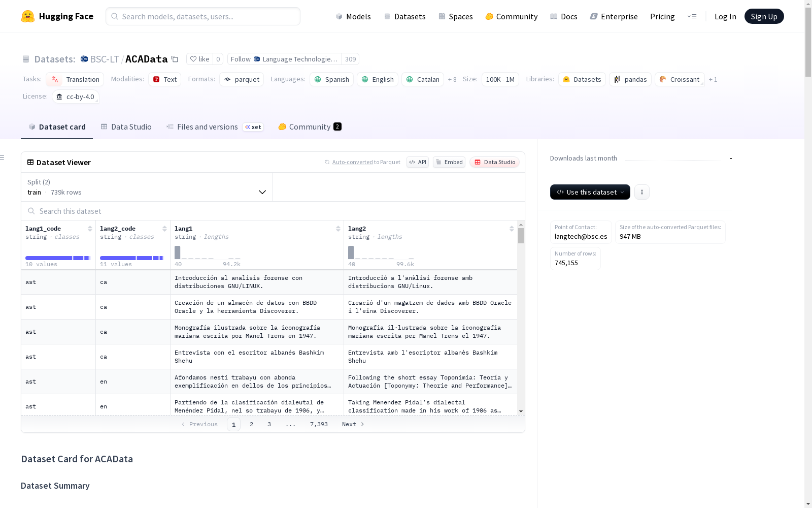The height and width of the screenshot is (508, 812).
Task: Sort by the lang1_code column arrows
Action: tap(90, 229)
